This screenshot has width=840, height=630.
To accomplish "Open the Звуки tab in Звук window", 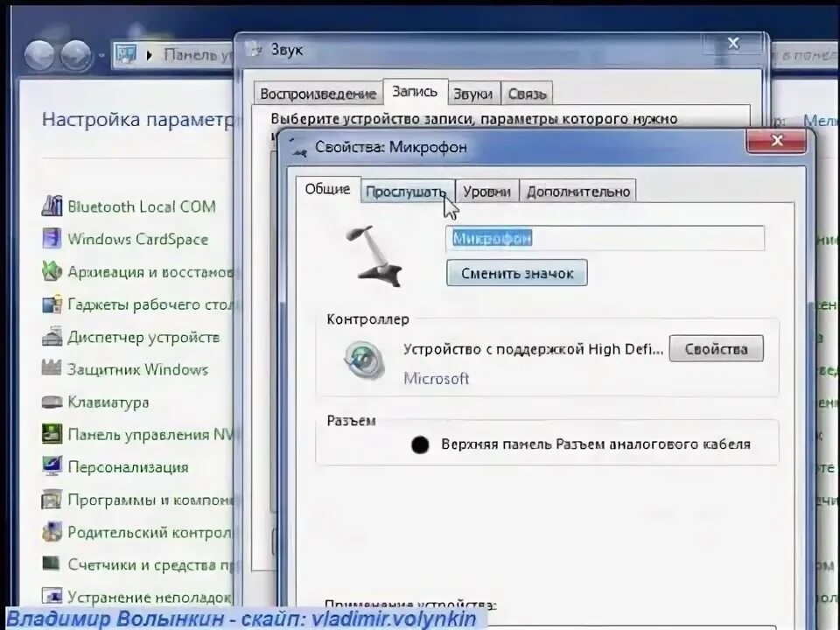I will 473,94.
